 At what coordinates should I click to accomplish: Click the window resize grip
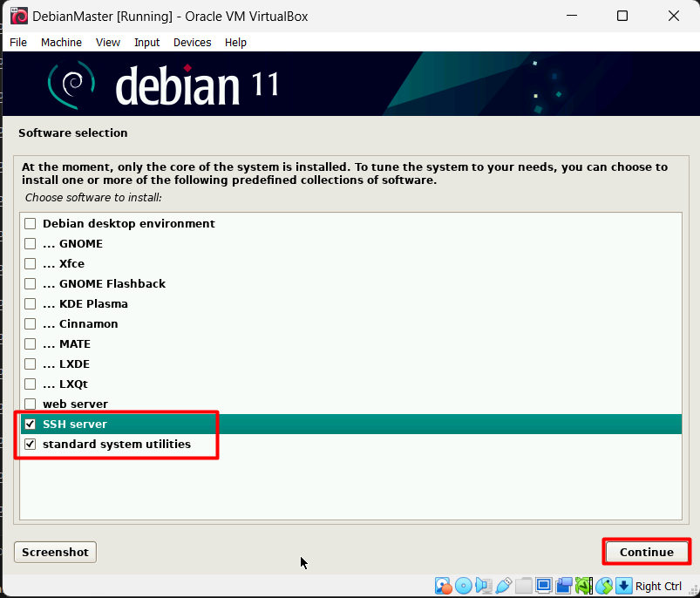(694, 591)
